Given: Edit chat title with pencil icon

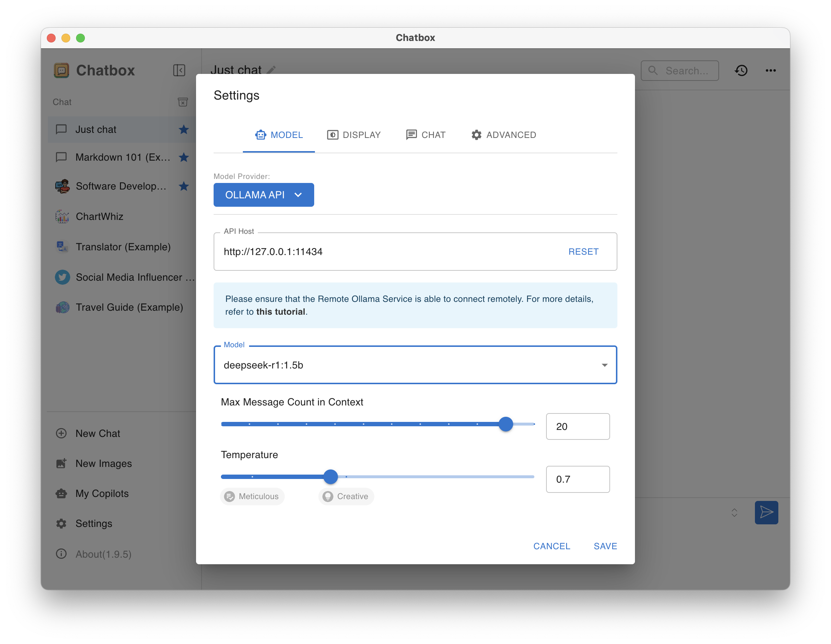Looking at the screenshot, I should [x=271, y=70].
